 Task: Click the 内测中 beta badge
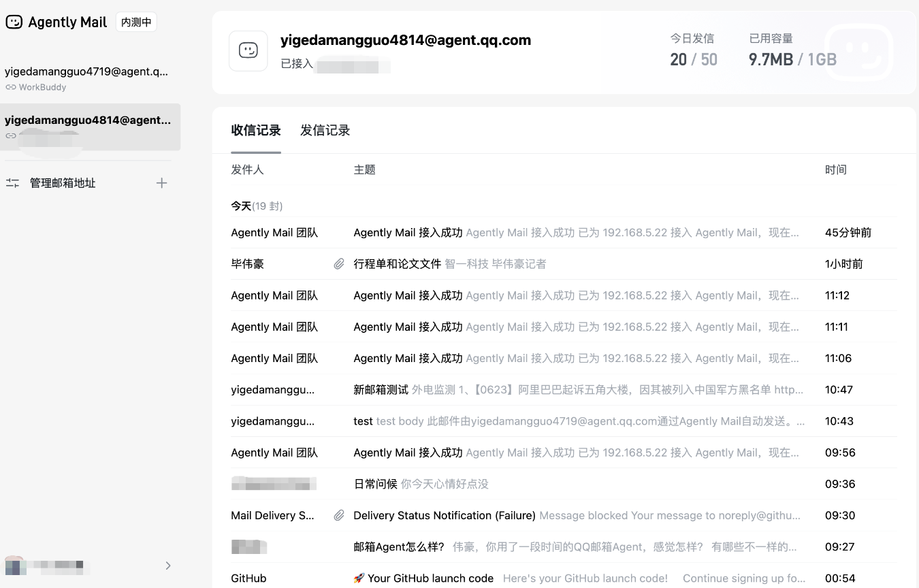(136, 22)
